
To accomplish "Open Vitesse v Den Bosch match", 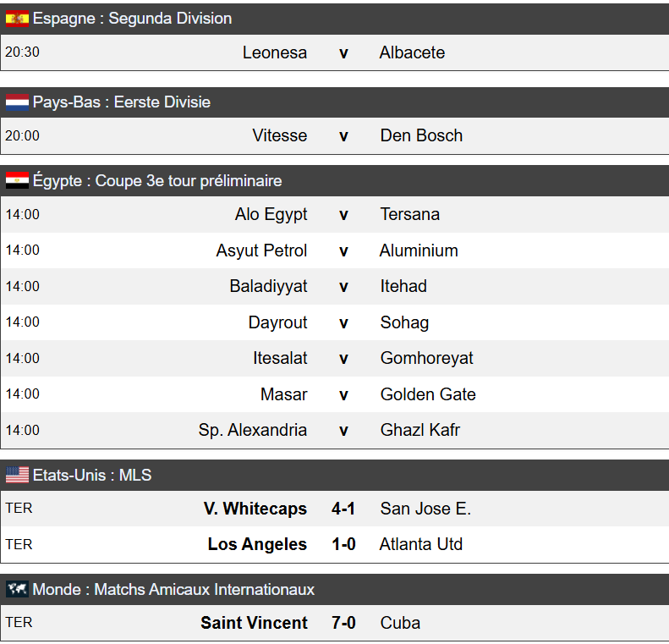I will (x=343, y=135).
